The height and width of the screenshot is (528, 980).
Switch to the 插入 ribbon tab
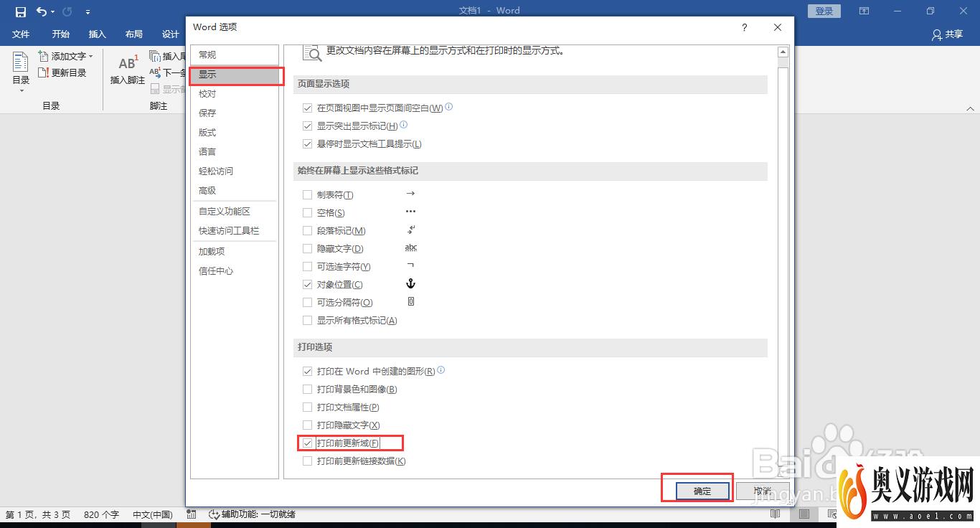[x=97, y=34]
